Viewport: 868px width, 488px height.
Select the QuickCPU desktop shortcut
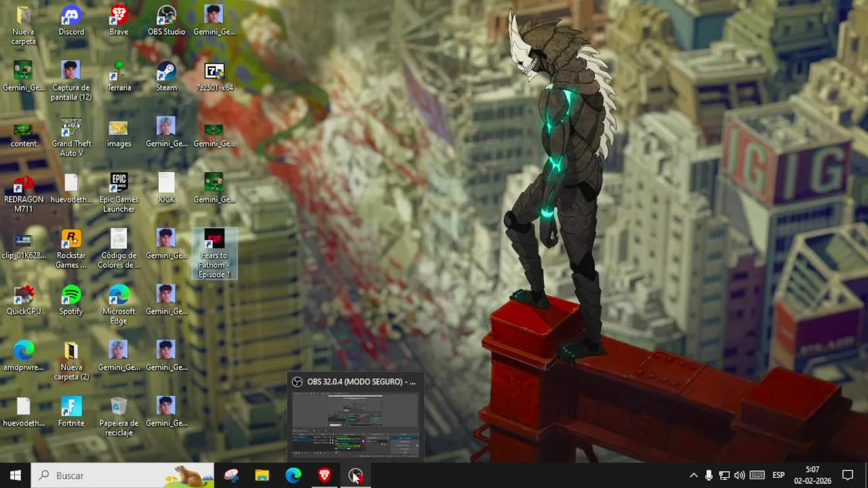pyautogui.click(x=23, y=300)
